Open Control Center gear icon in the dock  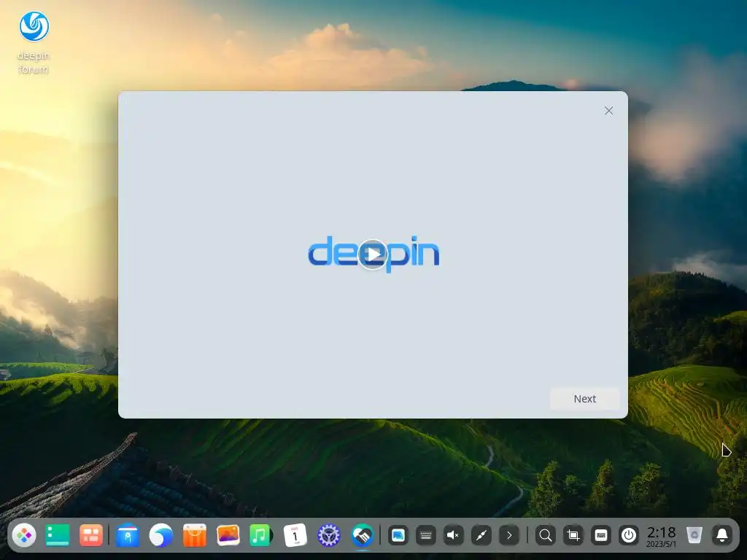329,535
